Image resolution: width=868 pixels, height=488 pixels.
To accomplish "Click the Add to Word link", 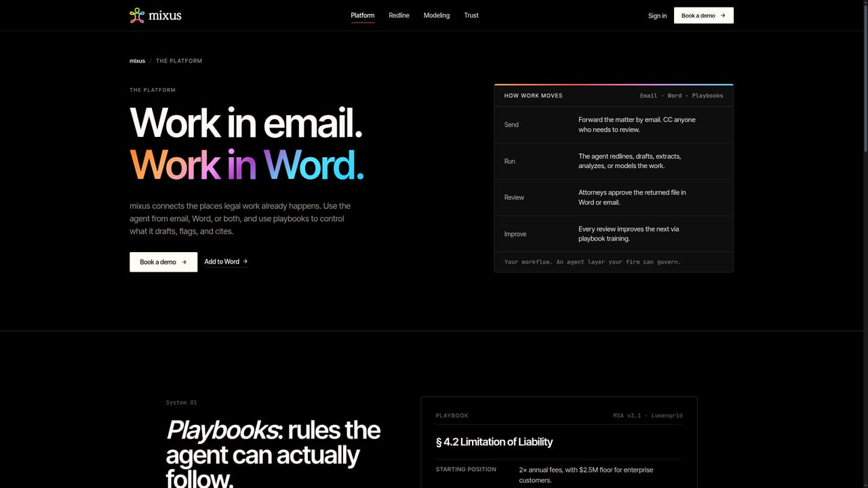I will [226, 262].
